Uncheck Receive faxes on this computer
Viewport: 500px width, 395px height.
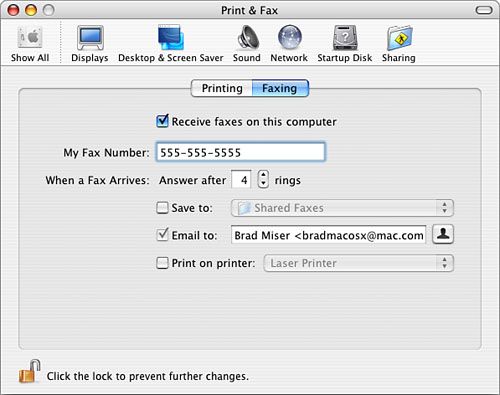coord(162,121)
